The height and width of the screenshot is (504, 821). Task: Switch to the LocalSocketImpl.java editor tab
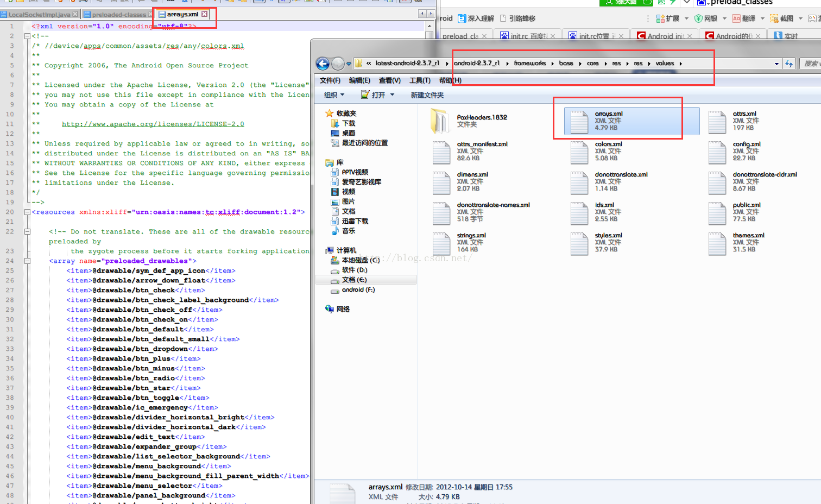(x=39, y=14)
